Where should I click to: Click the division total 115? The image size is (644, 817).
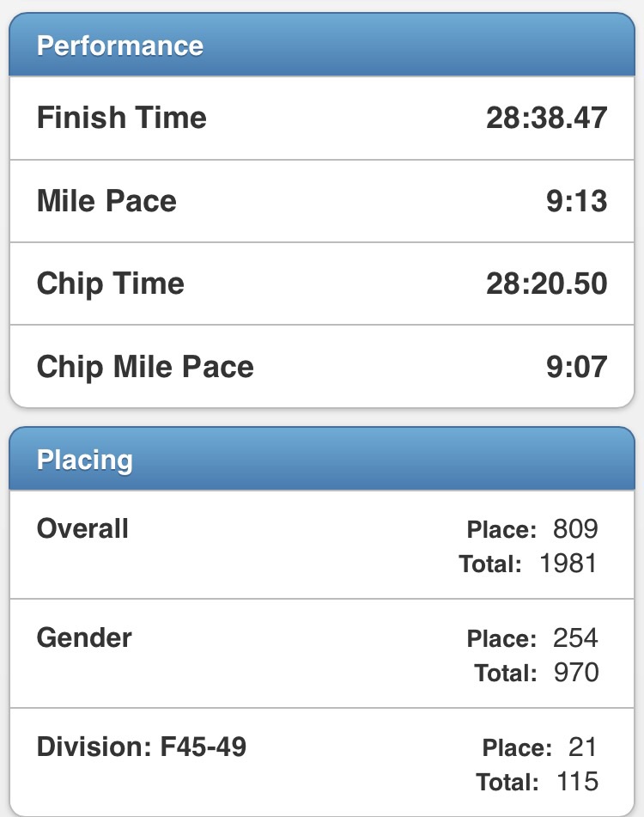[x=576, y=782]
